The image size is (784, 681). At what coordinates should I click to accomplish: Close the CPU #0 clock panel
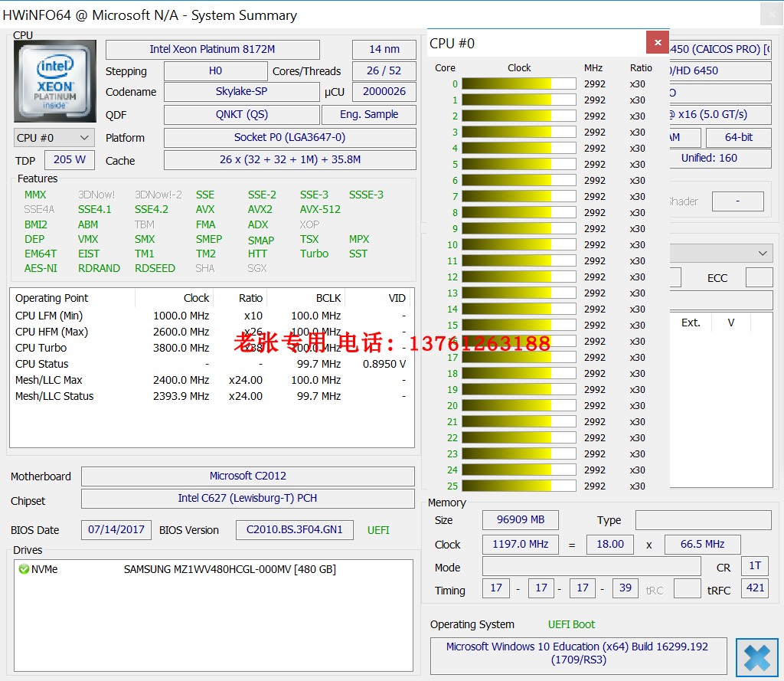click(658, 43)
